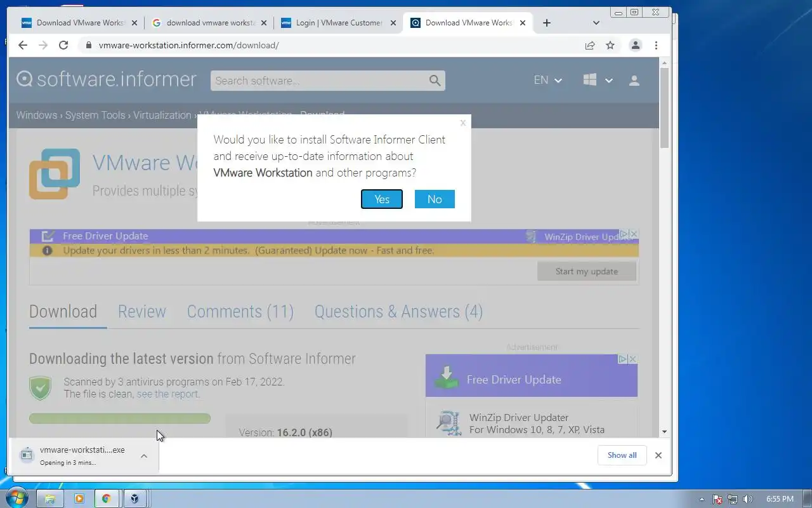Click the Start my update button
The image size is (812, 508).
coord(587,271)
